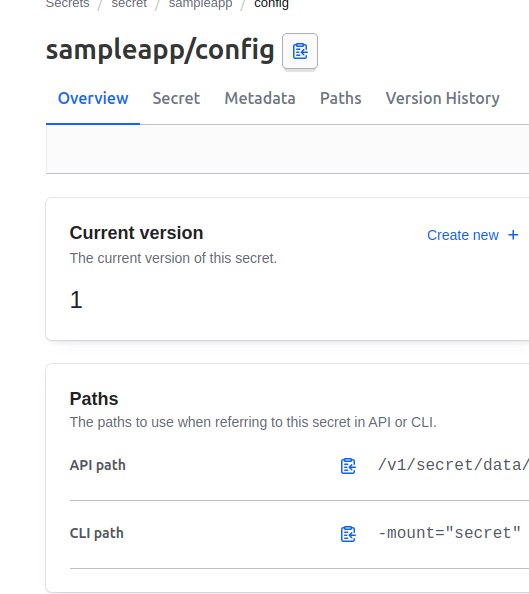Image resolution: width=529 pixels, height=594 pixels.
Task: Select the -mount="secret" CLI path text
Action: (449, 533)
